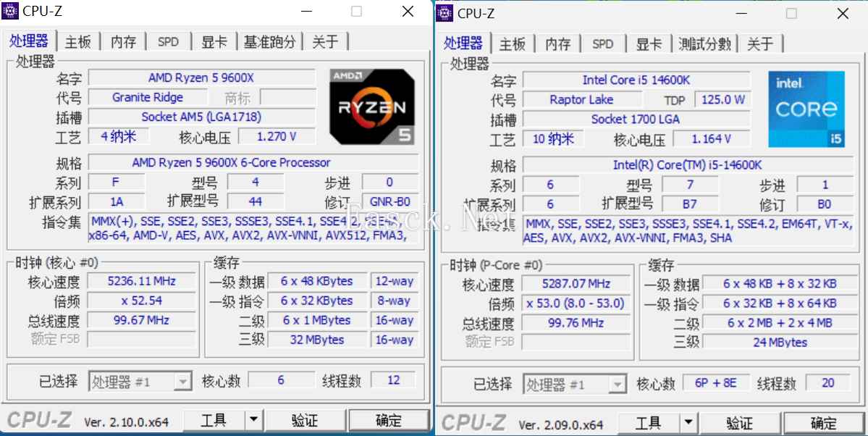
Task: Switch to SPD tab in the right window
Action: click(x=603, y=43)
